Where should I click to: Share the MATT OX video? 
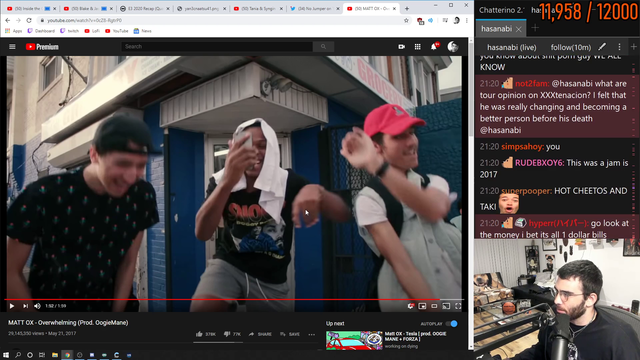[x=260, y=334]
